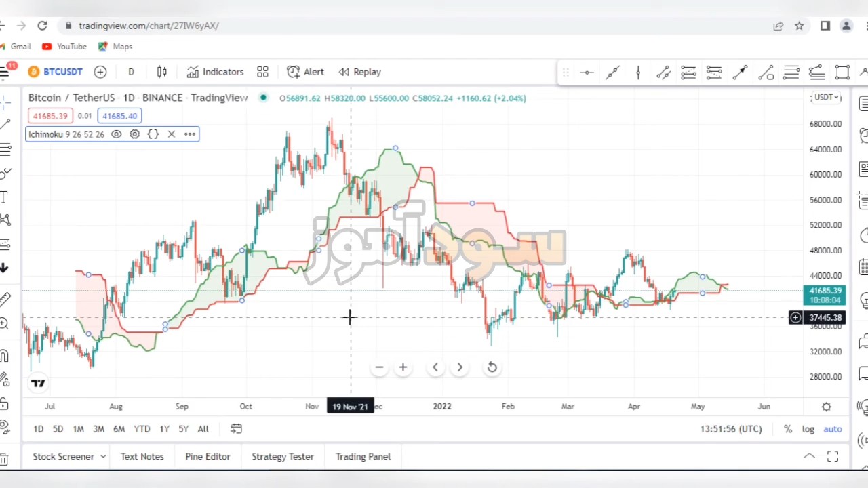Set date range to 3M
The image size is (868, 488).
pos(98,429)
